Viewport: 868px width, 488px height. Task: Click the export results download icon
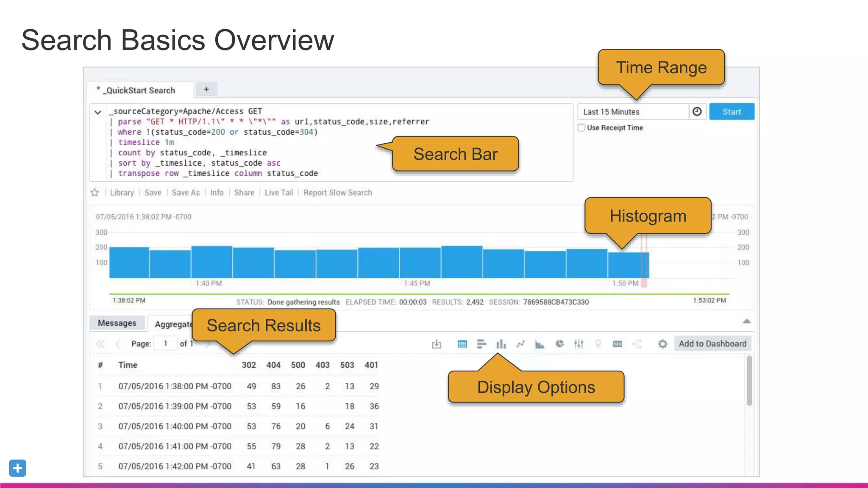click(437, 344)
